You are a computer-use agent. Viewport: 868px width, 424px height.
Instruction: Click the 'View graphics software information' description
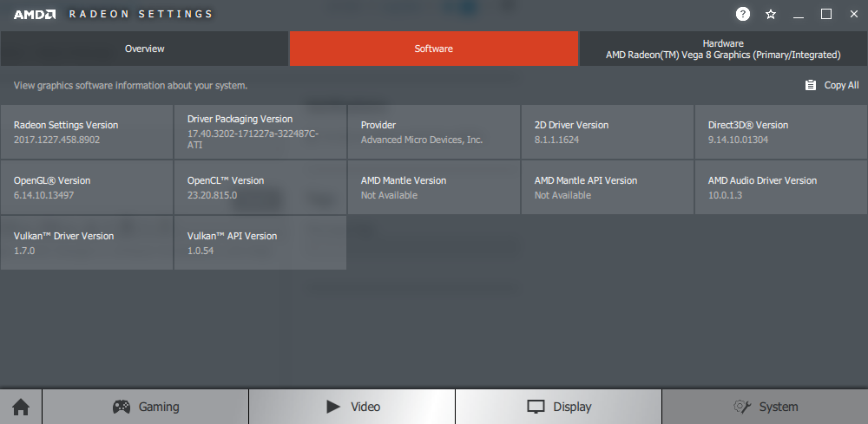(x=131, y=86)
